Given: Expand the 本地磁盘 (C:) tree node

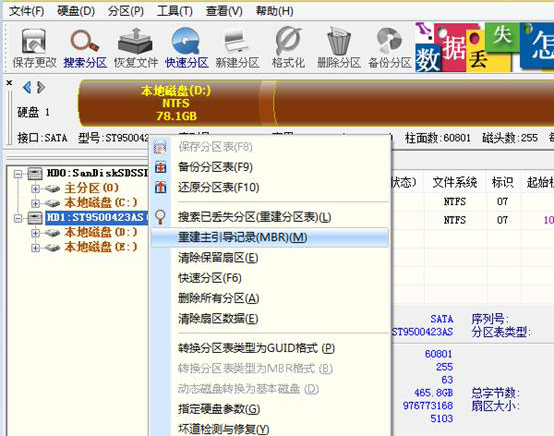Looking at the screenshot, I should tap(35, 203).
